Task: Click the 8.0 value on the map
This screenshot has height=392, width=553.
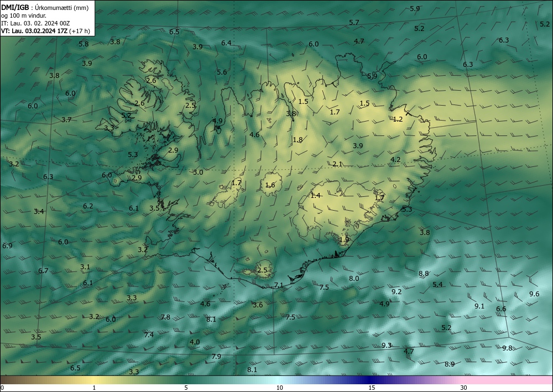Action: tap(354, 279)
